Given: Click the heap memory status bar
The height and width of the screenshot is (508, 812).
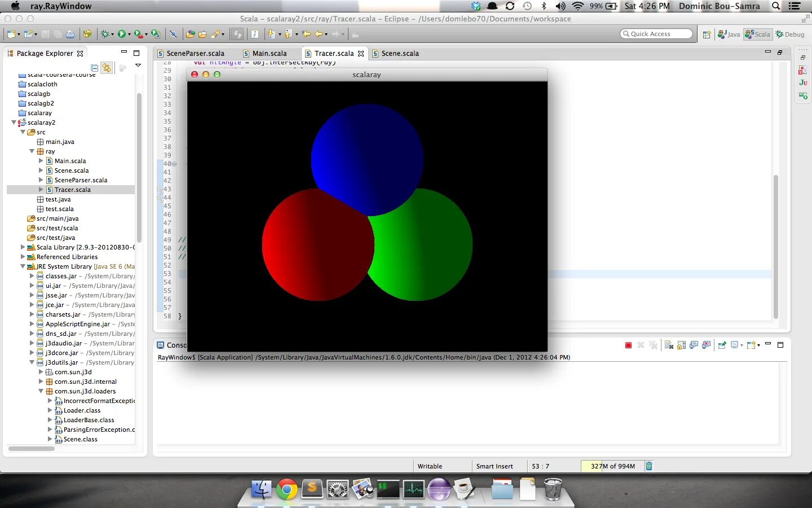Looking at the screenshot, I should tap(612, 466).
